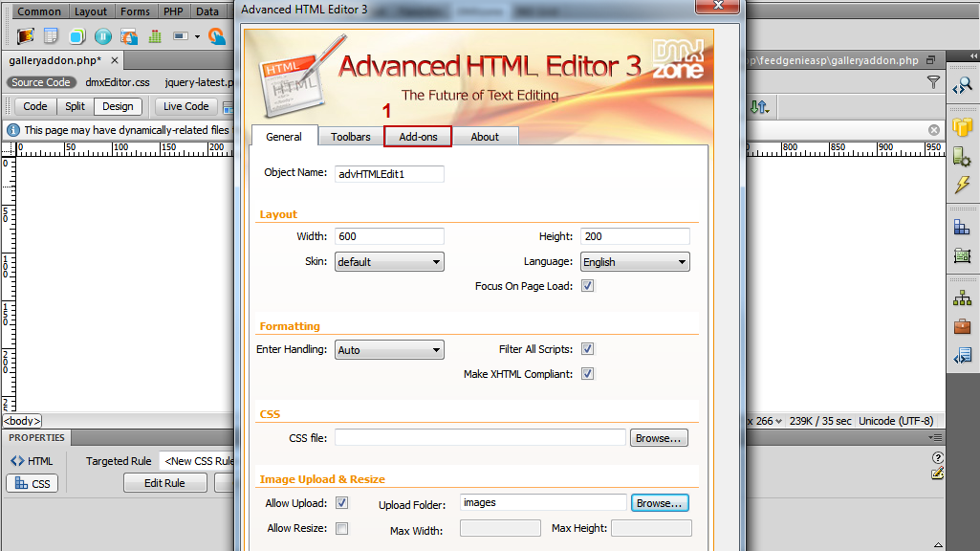
Task: Switch to HTML properties mode
Action: (32, 461)
